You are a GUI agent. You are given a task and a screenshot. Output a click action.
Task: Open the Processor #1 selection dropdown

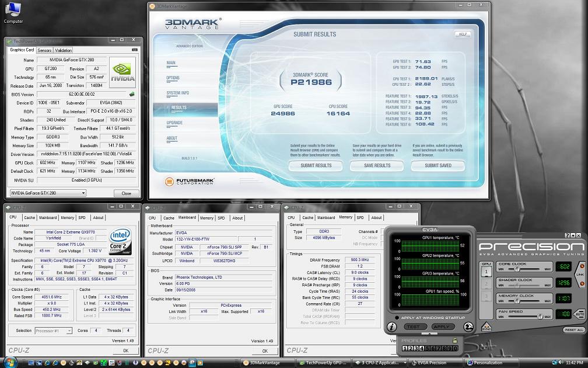point(53,331)
